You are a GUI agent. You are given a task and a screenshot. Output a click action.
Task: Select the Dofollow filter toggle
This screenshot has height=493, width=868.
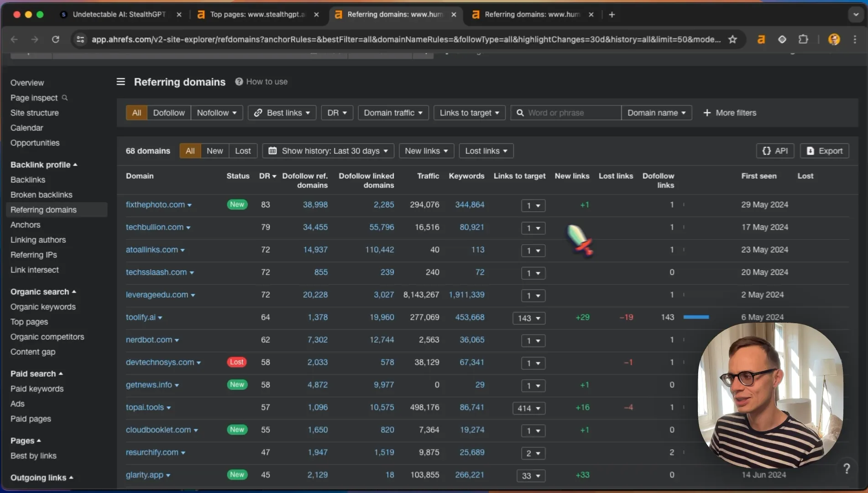click(169, 113)
